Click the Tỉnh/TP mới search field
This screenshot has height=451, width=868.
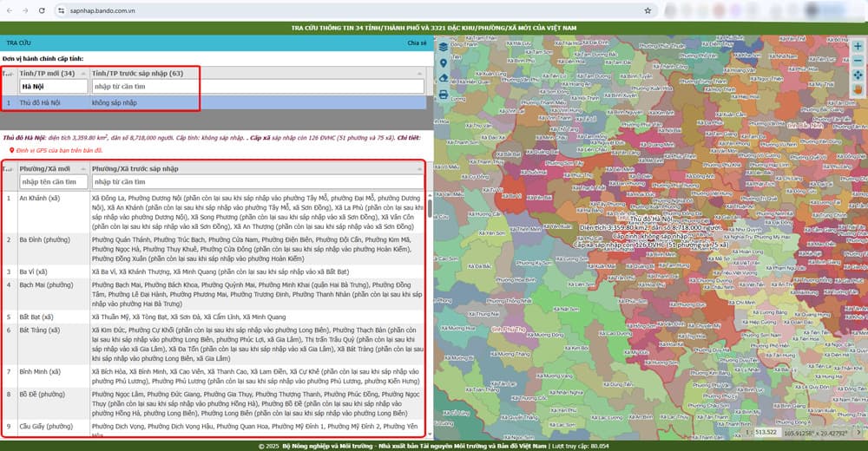pyautogui.click(x=53, y=87)
